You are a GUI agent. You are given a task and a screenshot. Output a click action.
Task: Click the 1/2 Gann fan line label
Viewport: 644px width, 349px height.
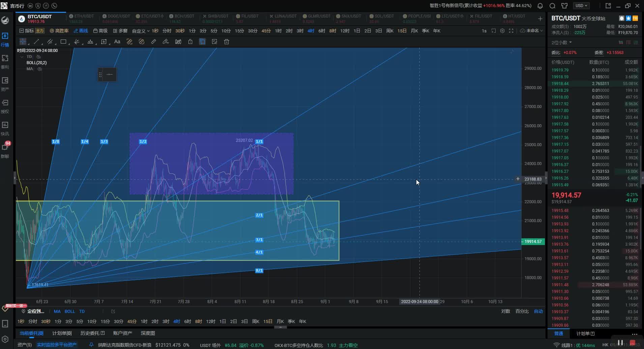tap(143, 141)
